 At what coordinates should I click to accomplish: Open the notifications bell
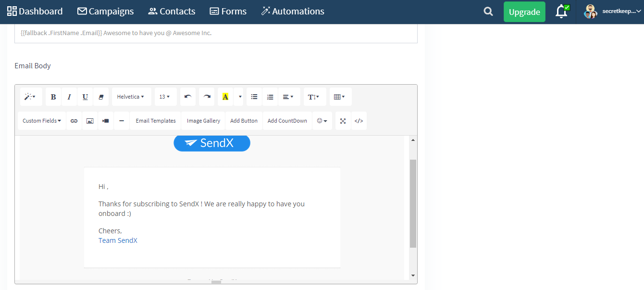coord(562,12)
